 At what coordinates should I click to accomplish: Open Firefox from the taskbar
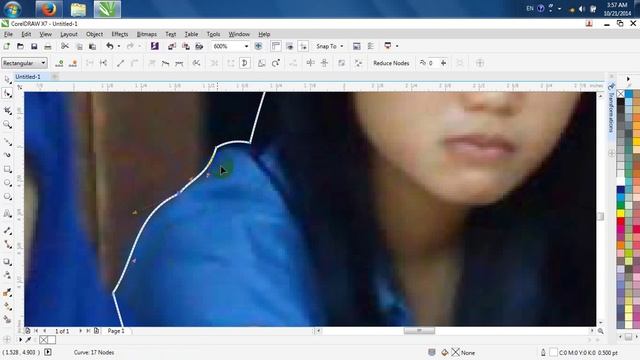(49, 9)
